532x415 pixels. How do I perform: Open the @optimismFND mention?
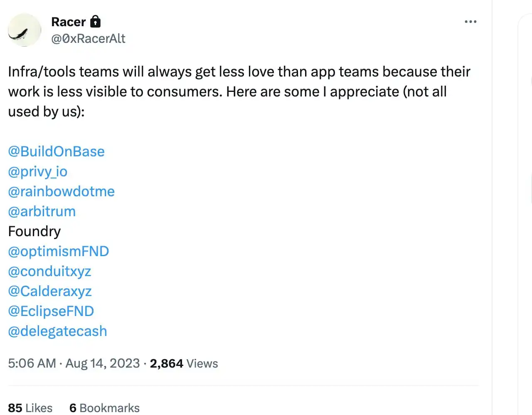tap(58, 251)
